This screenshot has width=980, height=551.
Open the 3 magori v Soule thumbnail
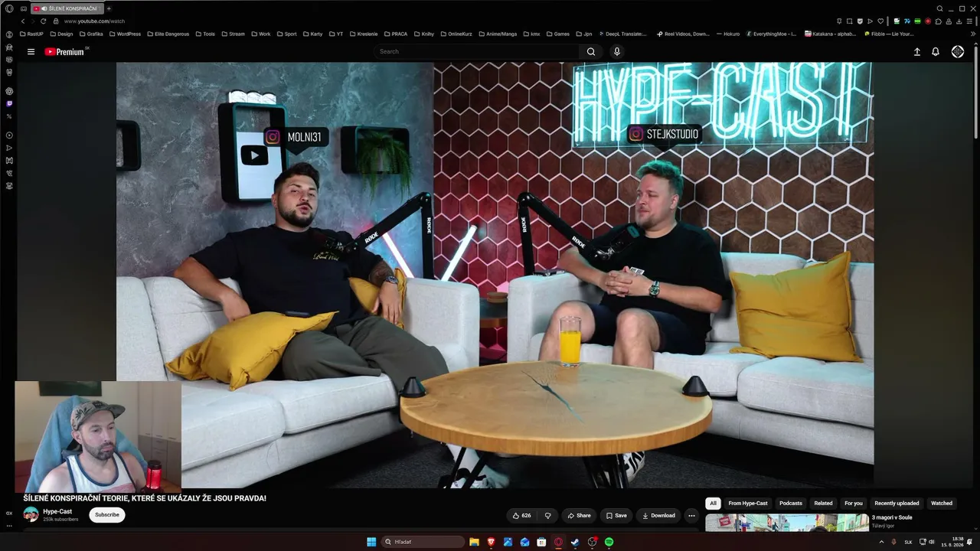click(786, 523)
